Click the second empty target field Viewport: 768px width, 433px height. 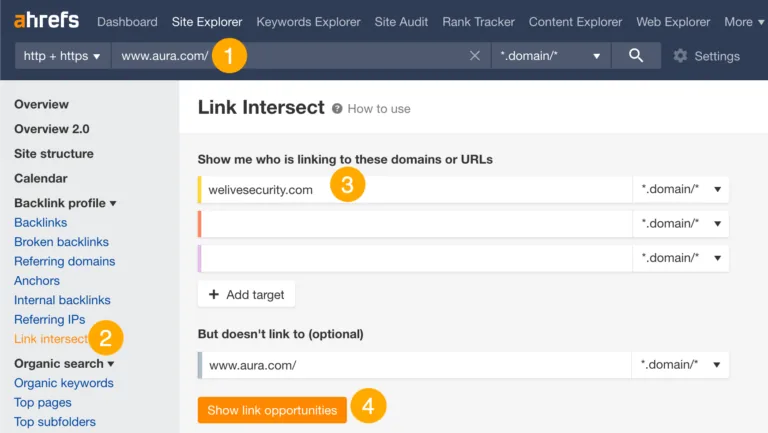pos(415,224)
